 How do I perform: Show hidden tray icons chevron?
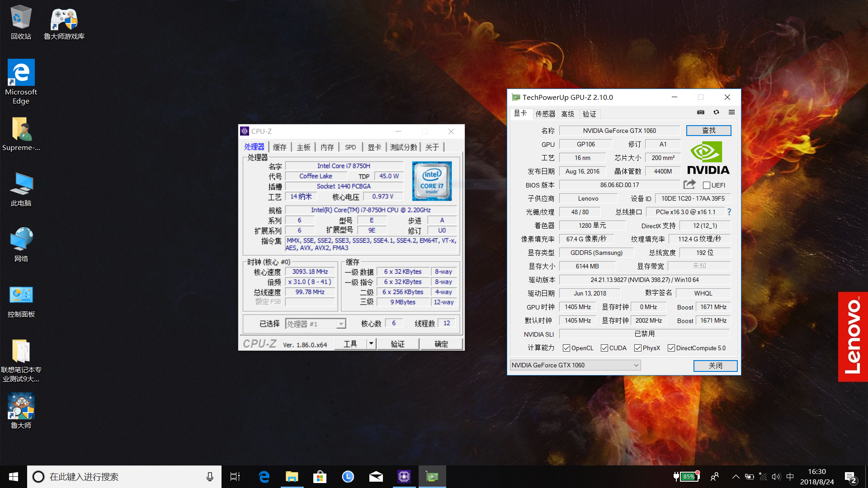tap(736, 477)
